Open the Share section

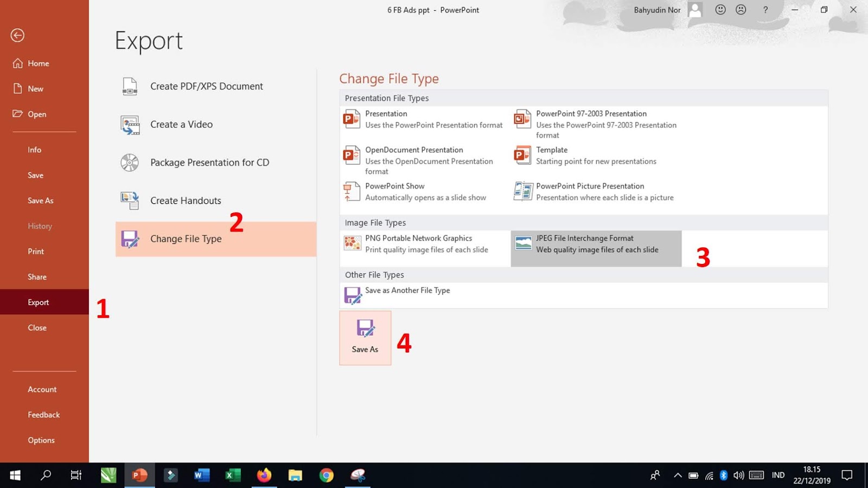[x=44, y=277]
